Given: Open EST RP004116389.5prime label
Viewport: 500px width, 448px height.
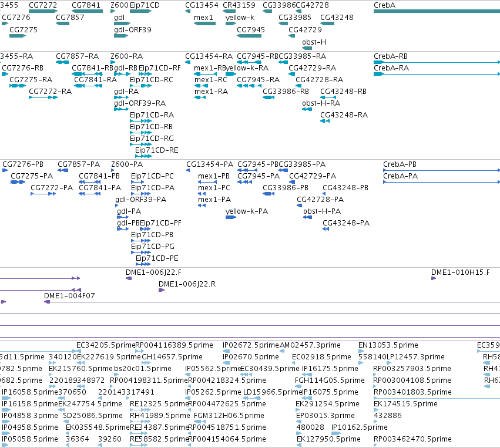Looking at the screenshot, I should [x=174, y=345].
